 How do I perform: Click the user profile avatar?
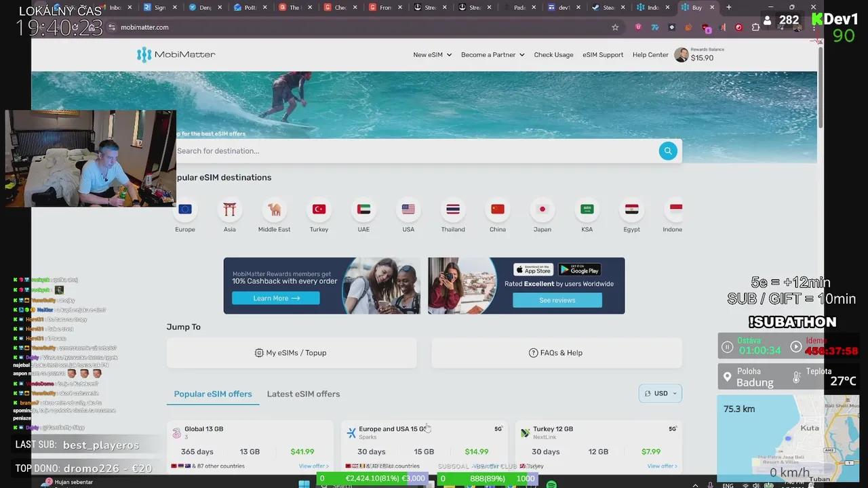click(681, 55)
